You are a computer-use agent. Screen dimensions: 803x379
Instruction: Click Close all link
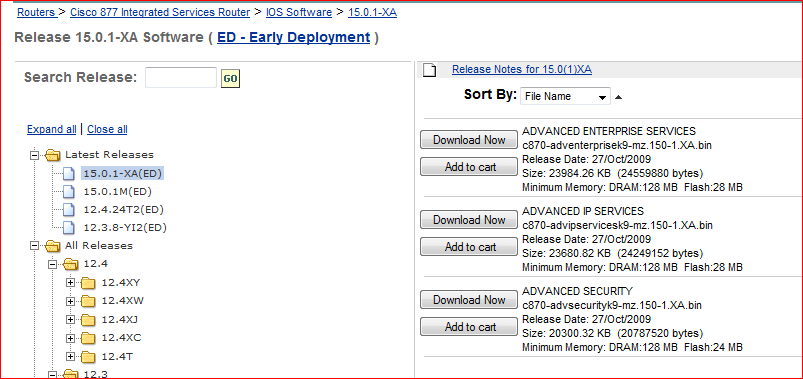tap(107, 130)
